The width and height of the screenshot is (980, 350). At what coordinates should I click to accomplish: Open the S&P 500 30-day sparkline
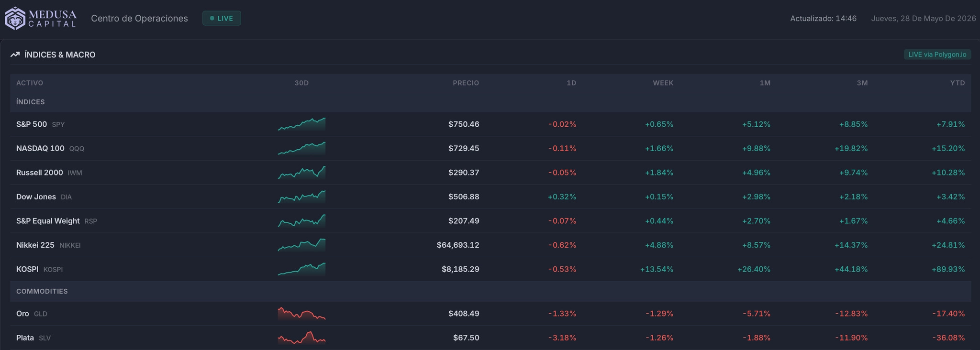pyautogui.click(x=301, y=124)
